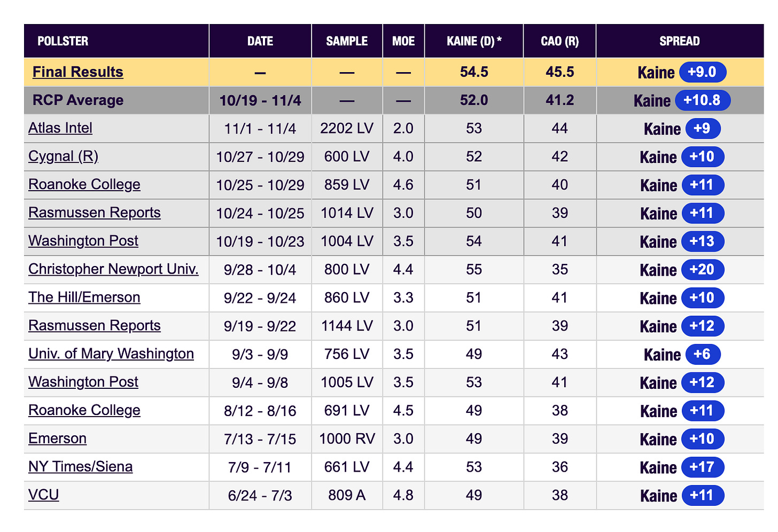Click the +17 spread badge
778x532 pixels.
point(703,467)
